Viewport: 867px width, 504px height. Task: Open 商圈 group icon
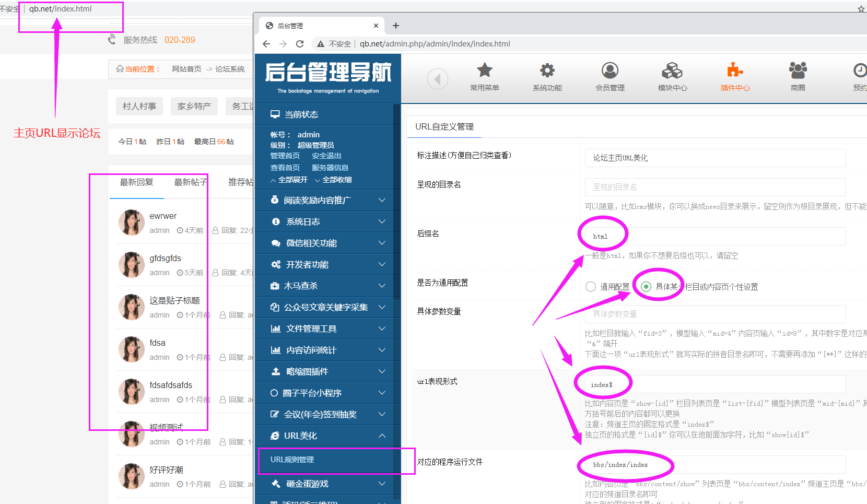[798, 71]
